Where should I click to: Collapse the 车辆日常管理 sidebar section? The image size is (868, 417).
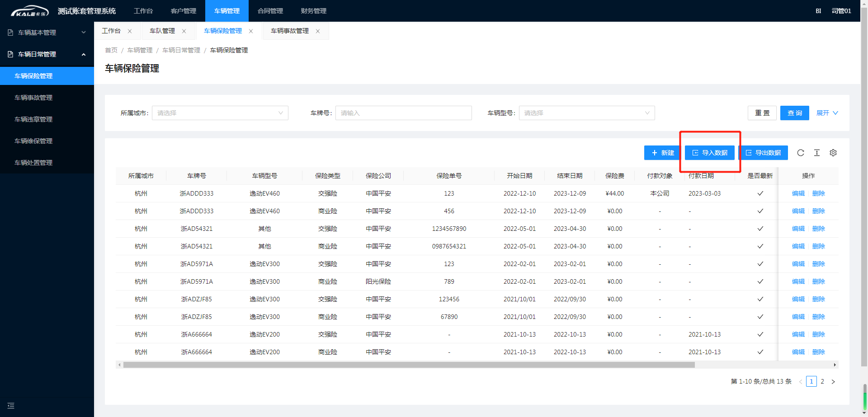47,54
